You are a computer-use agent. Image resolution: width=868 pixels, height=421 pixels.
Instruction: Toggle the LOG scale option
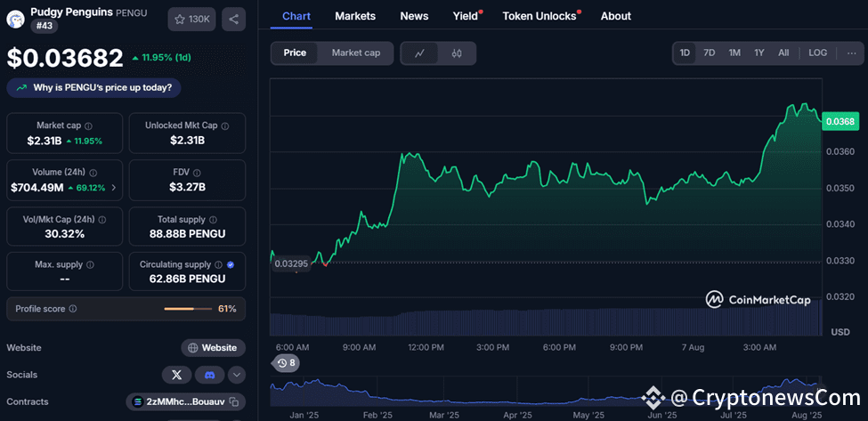click(x=817, y=53)
